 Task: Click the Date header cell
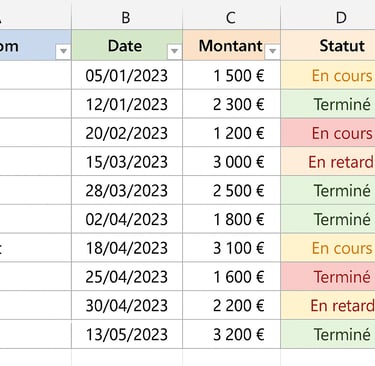point(127,45)
